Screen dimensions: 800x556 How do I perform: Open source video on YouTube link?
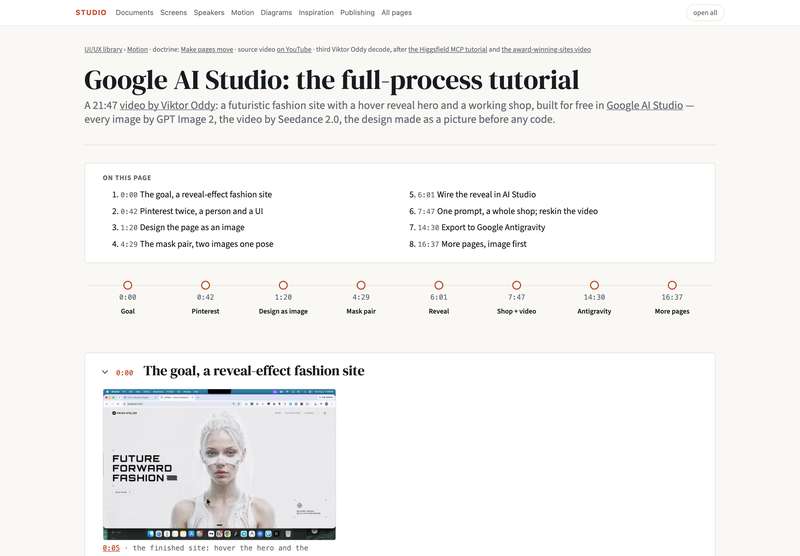coord(294,49)
